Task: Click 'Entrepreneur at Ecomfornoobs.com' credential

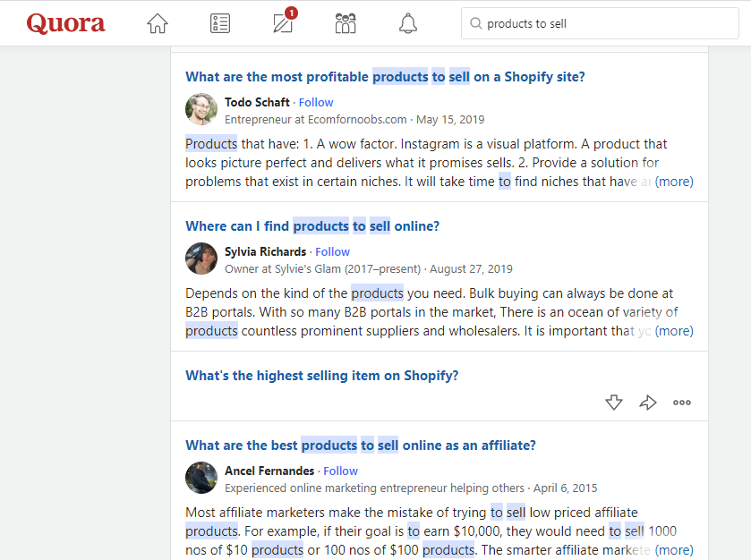Action: pyautogui.click(x=316, y=120)
